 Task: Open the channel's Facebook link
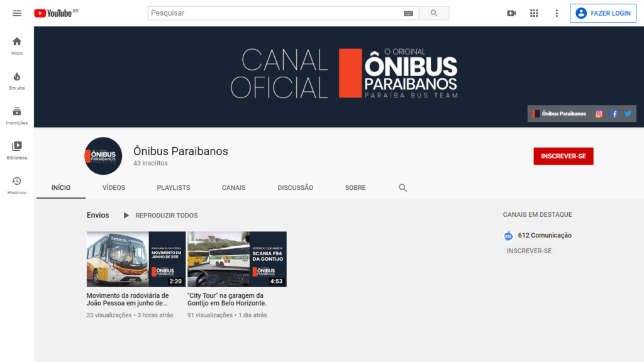(614, 114)
